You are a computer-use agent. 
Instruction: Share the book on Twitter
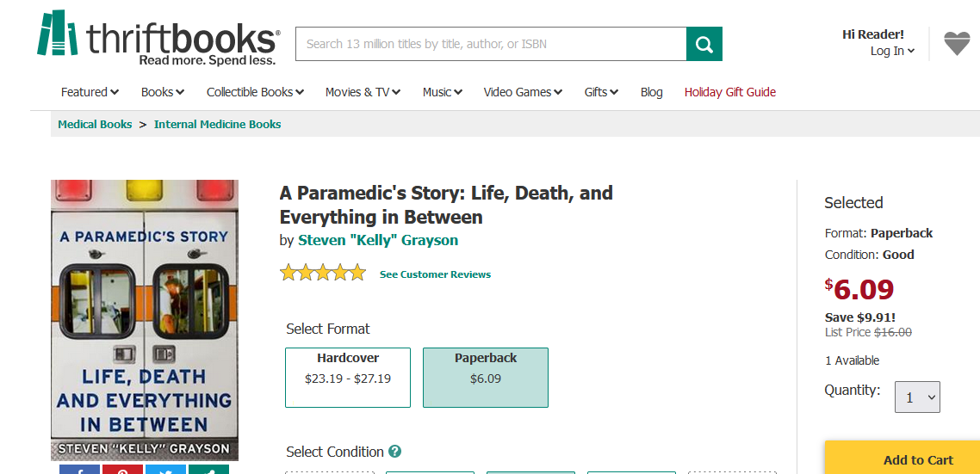tap(165, 470)
